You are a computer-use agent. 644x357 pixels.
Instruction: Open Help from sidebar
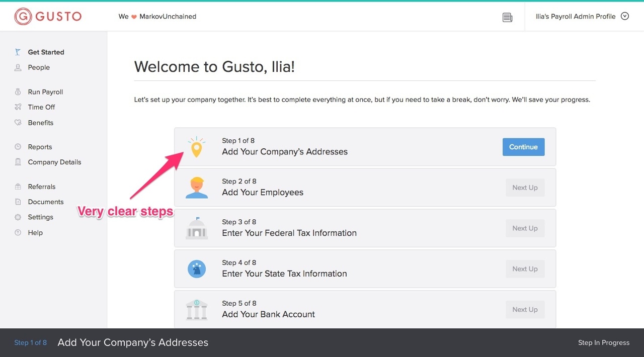(35, 233)
